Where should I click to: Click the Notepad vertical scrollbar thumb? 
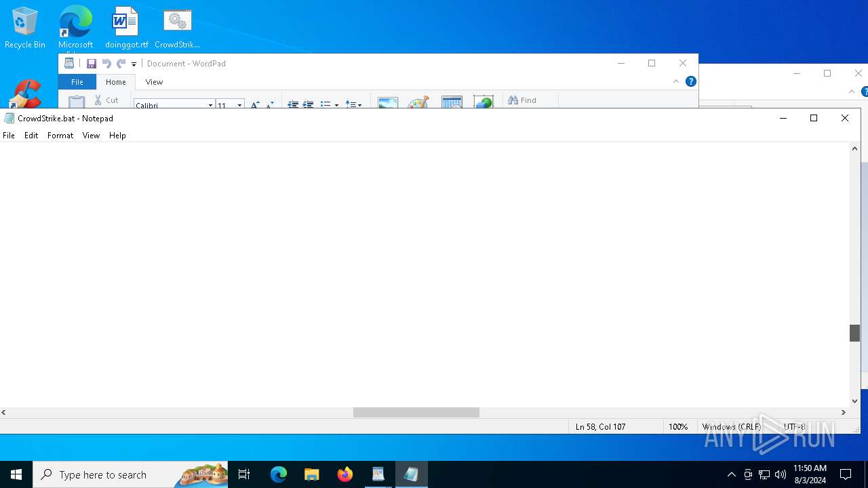(855, 333)
